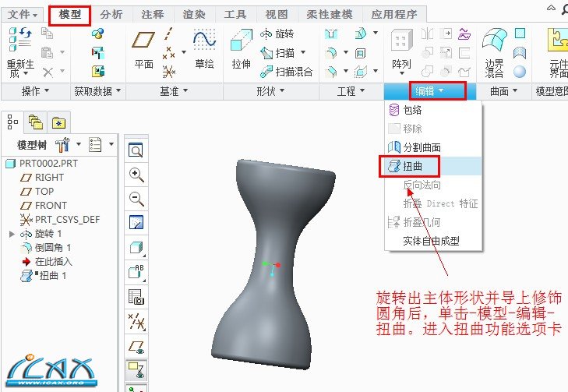Viewport: 568px width, 392px height.
Task: Switch to the 应用程序 ribbon tab
Action: click(x=394, y=15)
